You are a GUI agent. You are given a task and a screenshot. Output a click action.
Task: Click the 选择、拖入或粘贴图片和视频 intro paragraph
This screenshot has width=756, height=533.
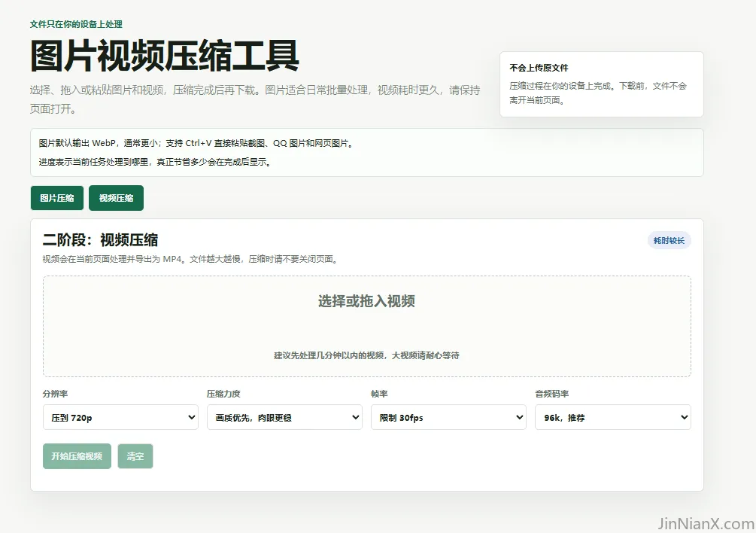[255, 99]
